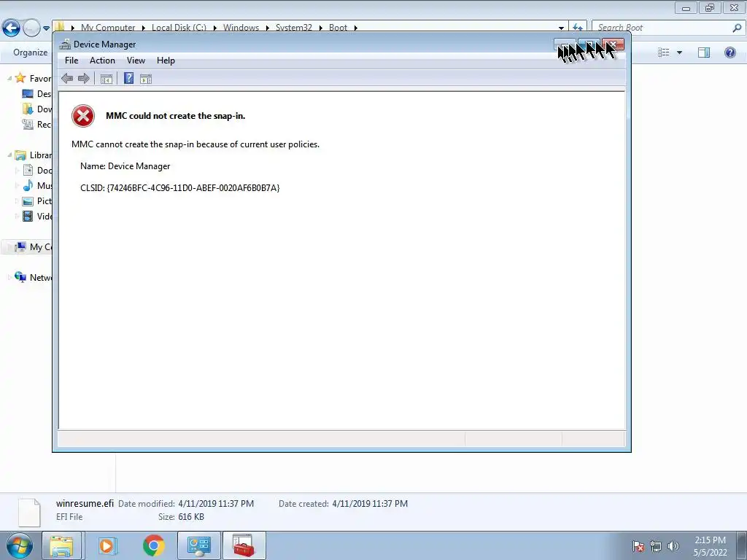747x560 pixels.
Task: Switch to the Control Panel taskbar button
Action: [199, 545]
